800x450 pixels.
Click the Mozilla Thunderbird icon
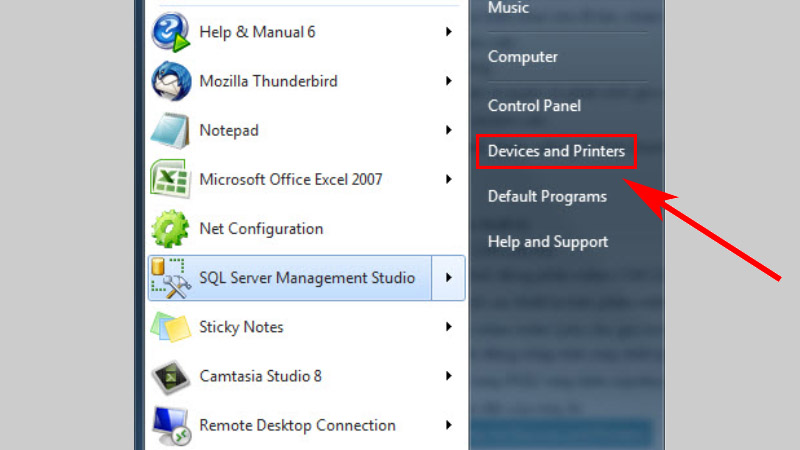point(170,81)
